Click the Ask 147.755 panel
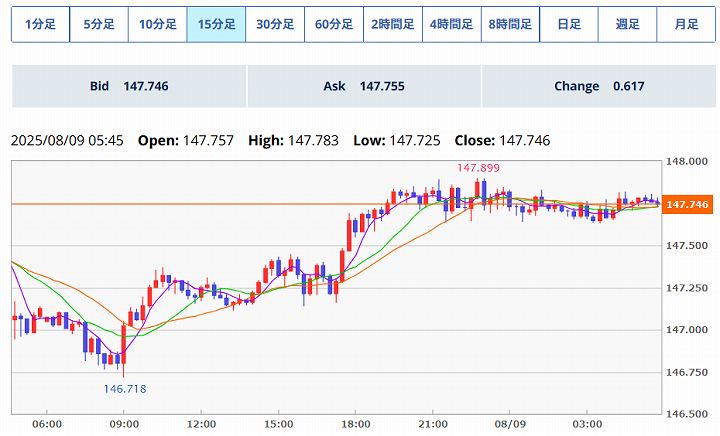720x436 pixels. click(364, 86)
